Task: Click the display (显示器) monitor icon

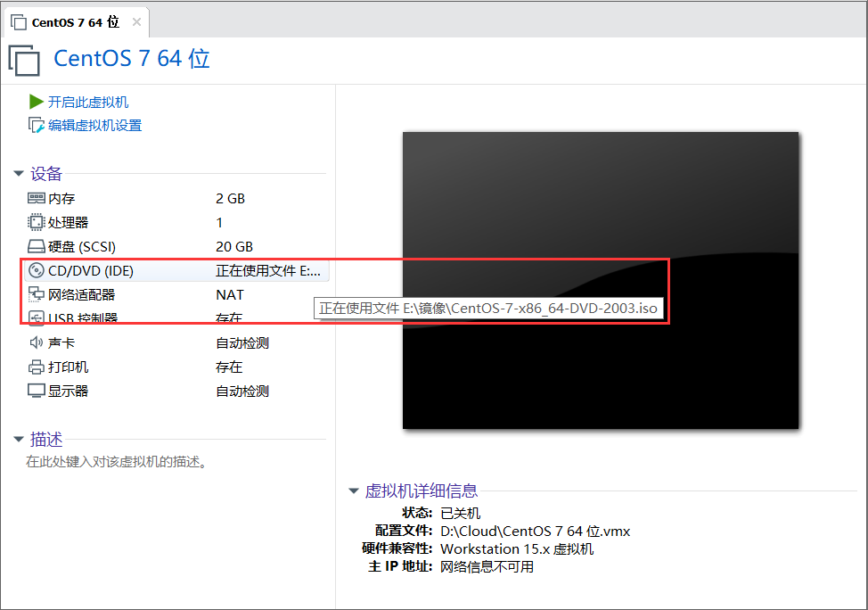Action: [x=36, y=391]
